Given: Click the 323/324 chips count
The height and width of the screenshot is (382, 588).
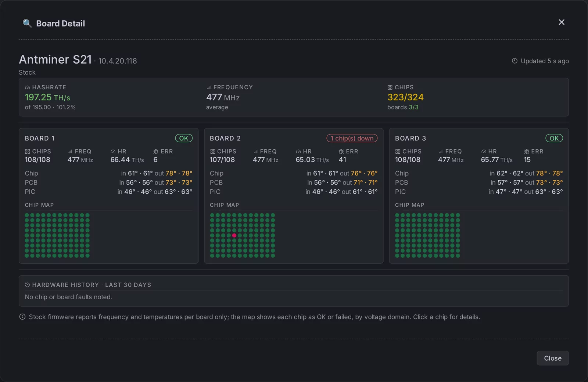Looking at the screenshot, I should tap(405, 97).
